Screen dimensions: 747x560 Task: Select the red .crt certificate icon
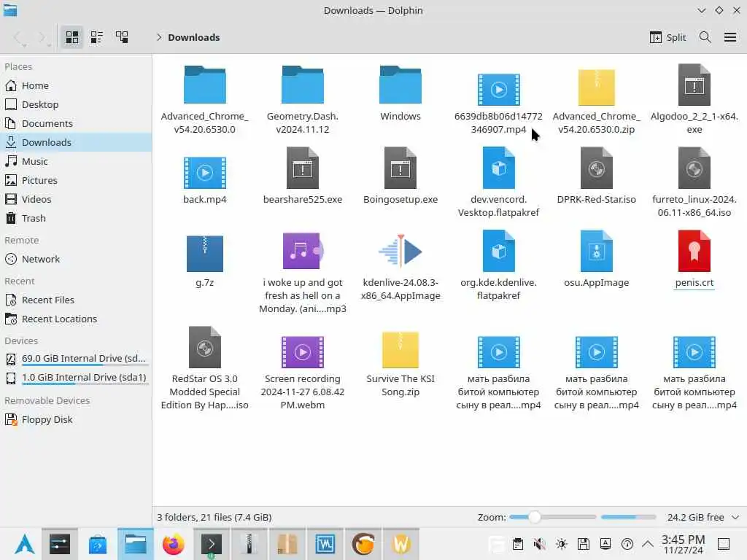tap(694, 251)
